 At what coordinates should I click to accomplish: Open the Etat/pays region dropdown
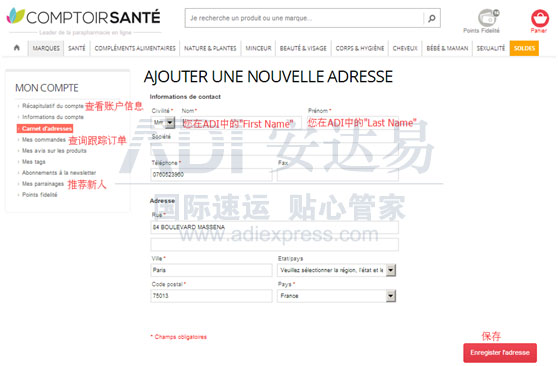click(337, 270)
